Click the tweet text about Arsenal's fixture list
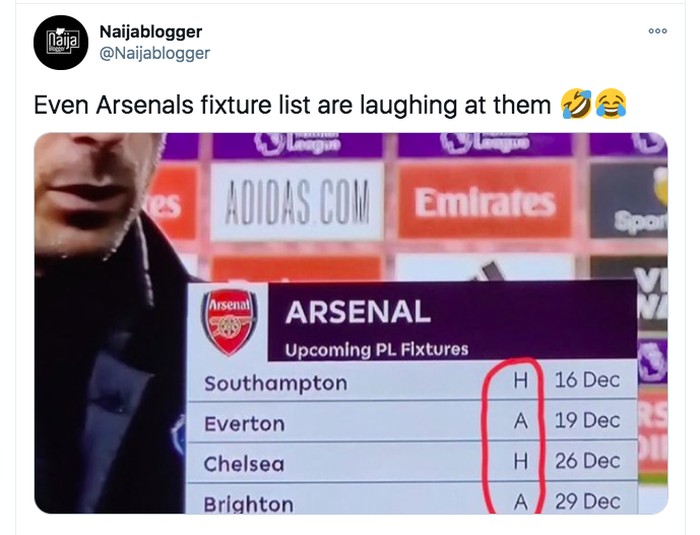 click(x=293, y=104)
